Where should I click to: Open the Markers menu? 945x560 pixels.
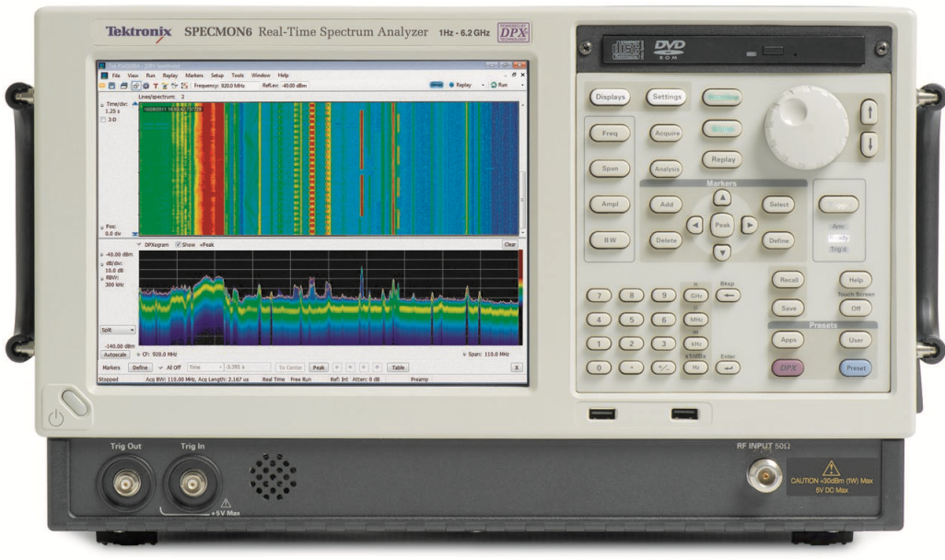point(194,76)
